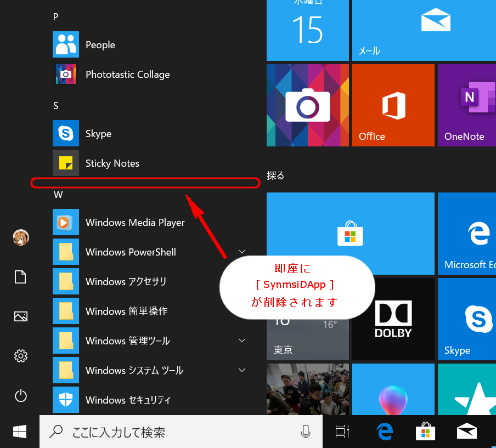This screenshot has width=496, height=448.
Task: Open Settings gear in Start sidebar
Action: (x=21, y=356)
